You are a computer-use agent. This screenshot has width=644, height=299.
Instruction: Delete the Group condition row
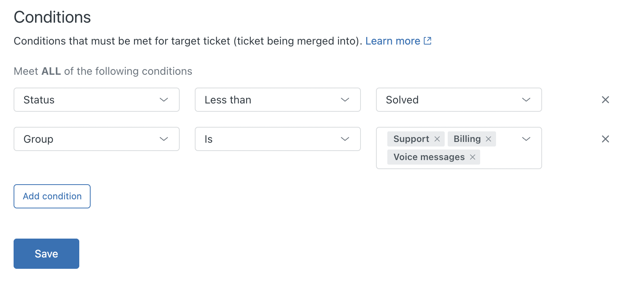pyautogui.click(x=605, y=139)
